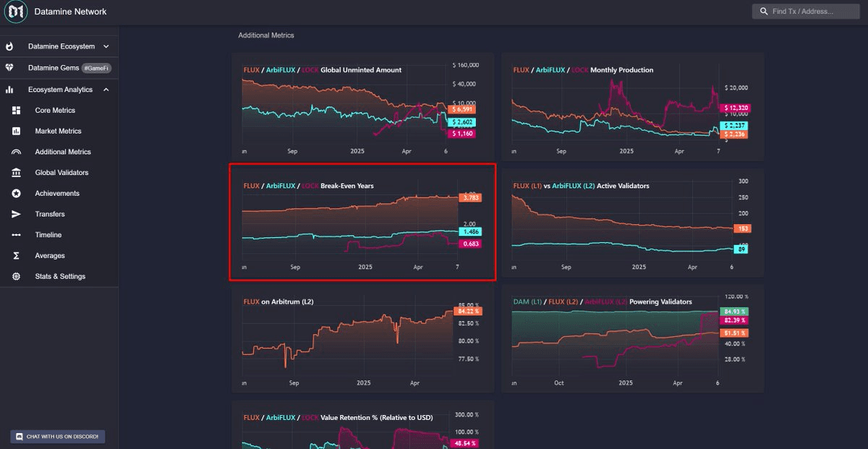This screenshot has height=449, width=868.
Task: Click the $ 1,160 pink value label
Action: (x=461, y=134)
